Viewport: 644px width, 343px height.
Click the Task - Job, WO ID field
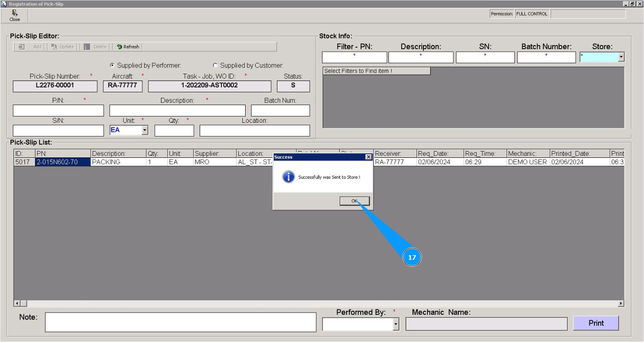[210, 86]
